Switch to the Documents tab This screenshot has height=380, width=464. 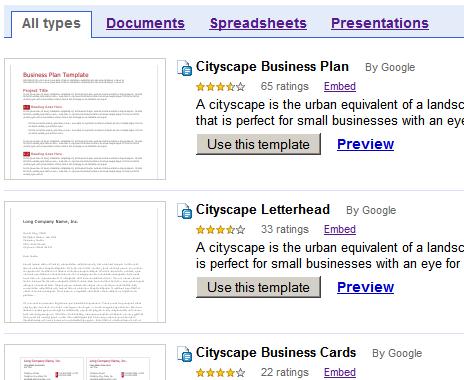(145, 23)
